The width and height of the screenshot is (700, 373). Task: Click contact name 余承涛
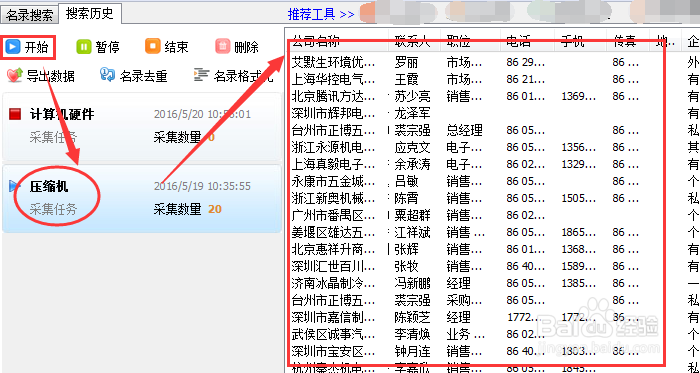coord(412,164)
